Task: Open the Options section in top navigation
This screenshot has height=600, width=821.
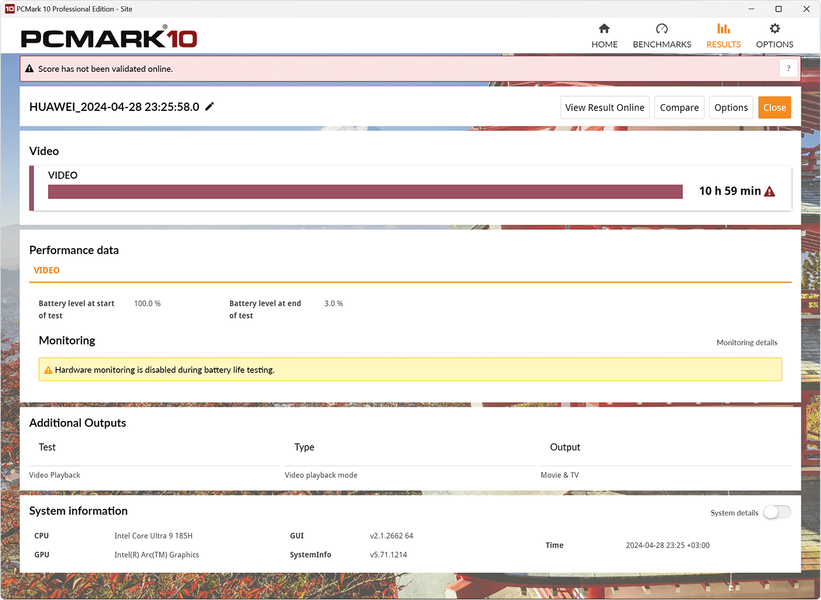Action: [x=774, y=36]
